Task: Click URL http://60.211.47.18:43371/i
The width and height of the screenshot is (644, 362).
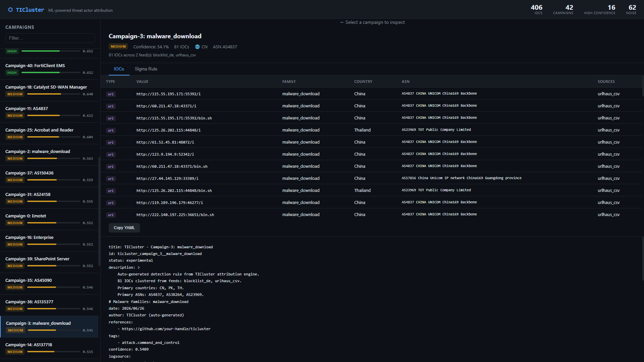Action: click(x=166, y=106)
